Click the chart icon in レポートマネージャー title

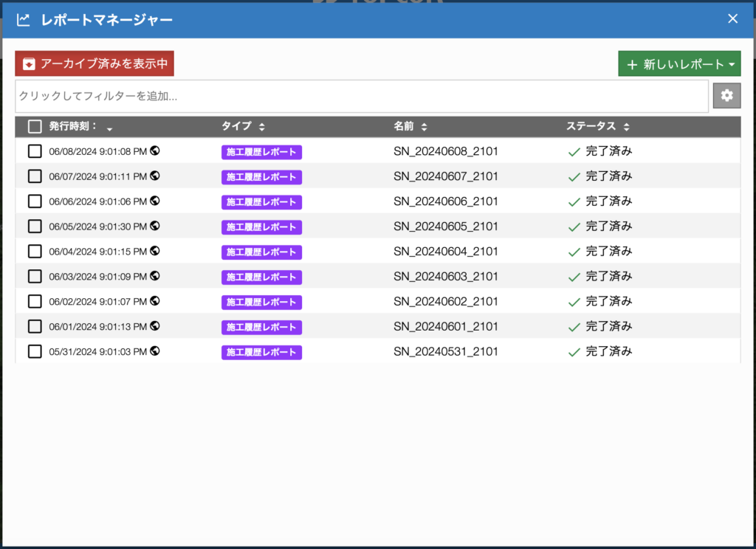[24, 19]
